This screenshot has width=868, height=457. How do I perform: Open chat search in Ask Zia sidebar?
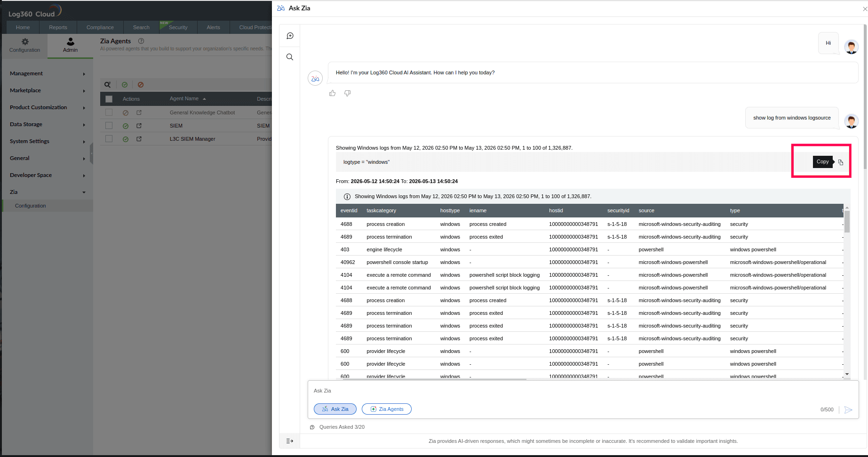(290, 57)
